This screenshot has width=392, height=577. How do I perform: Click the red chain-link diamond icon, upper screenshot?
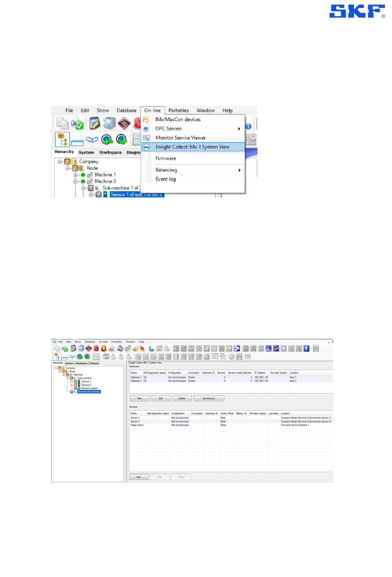(x=124, y=123)
